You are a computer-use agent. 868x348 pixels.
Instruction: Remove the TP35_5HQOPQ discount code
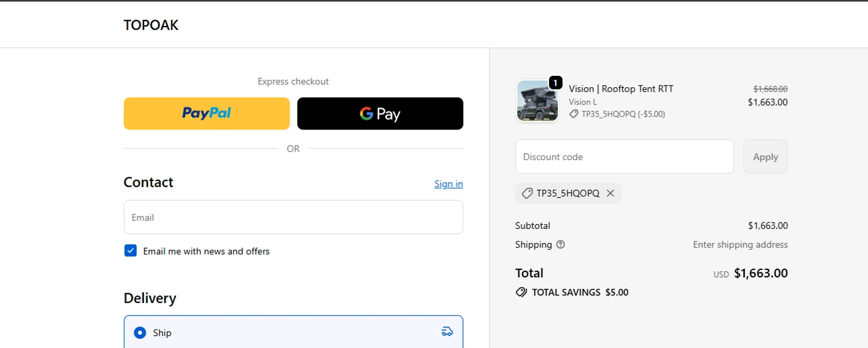pyautogui.click(x=610, y=194)
